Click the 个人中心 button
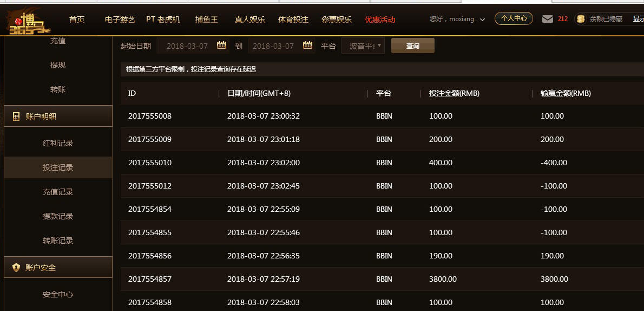Screen dimensions: 644x311 click(514, 18)
